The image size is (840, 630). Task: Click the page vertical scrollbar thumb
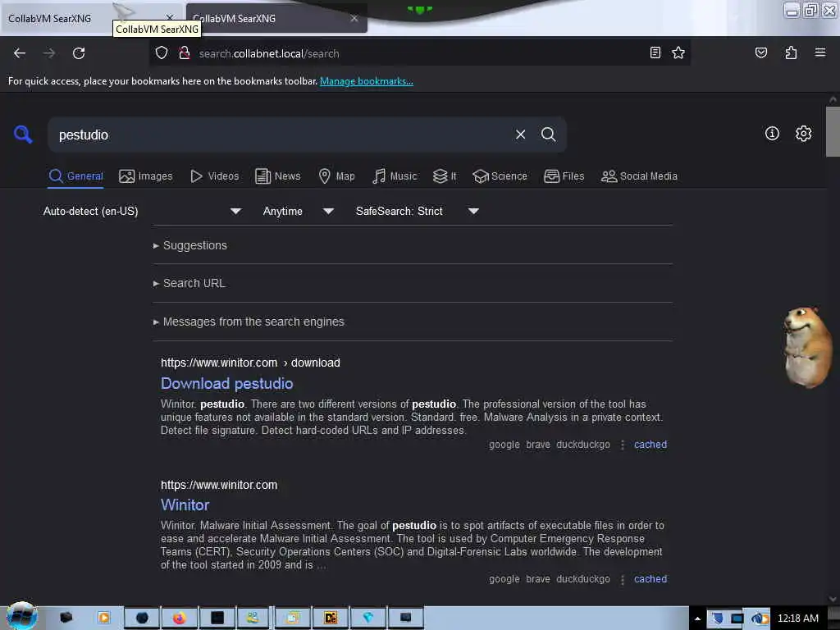tap(833, 131)
